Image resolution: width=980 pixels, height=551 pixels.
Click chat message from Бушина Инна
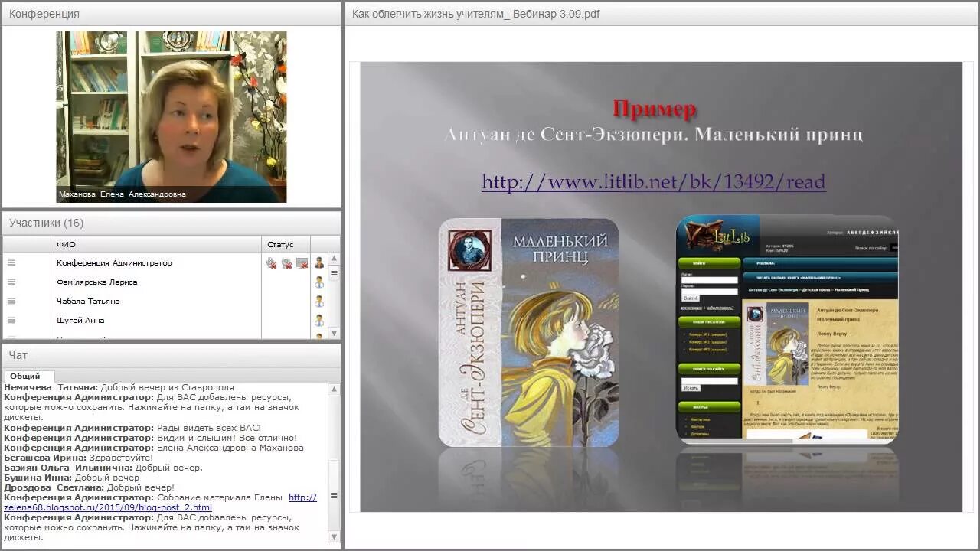72,478
